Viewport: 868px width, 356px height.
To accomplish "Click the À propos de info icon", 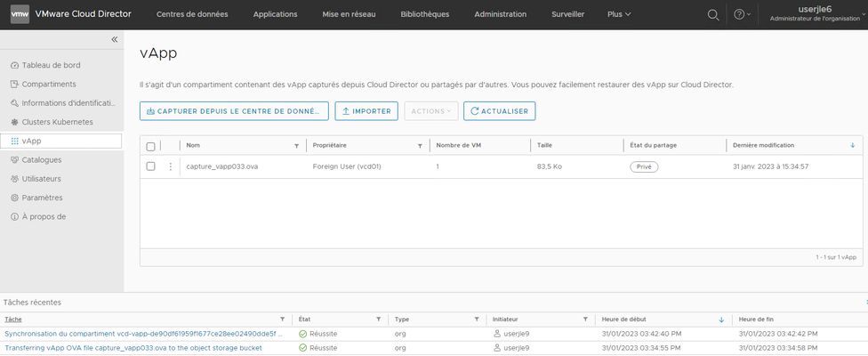I will coord(15,216).
